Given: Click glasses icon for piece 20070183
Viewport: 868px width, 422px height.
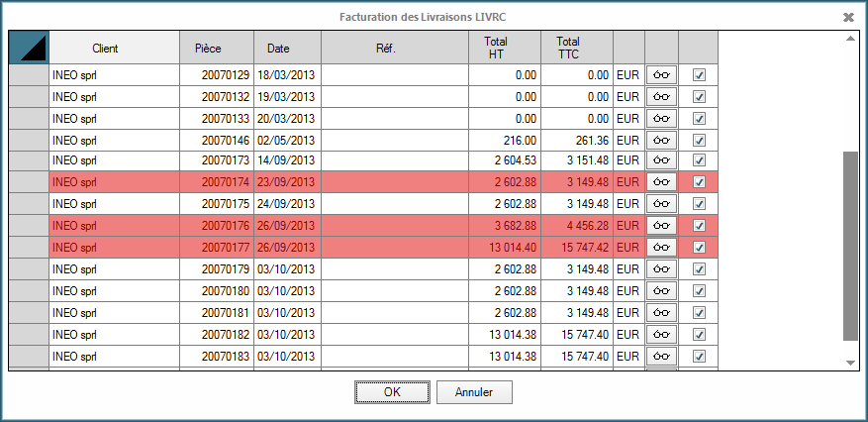Looking at the screenshot, I should point(661,357).
